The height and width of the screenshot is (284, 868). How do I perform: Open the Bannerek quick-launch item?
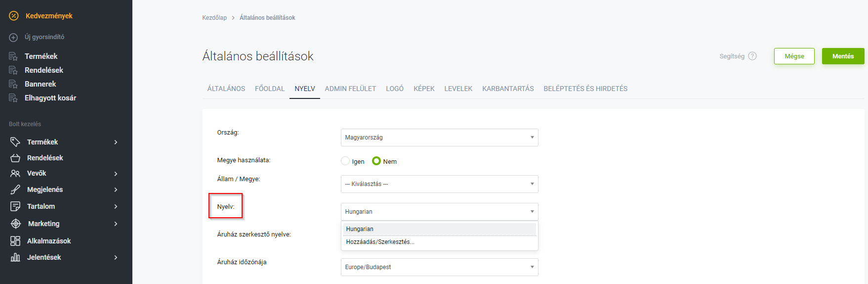[41, 84]
